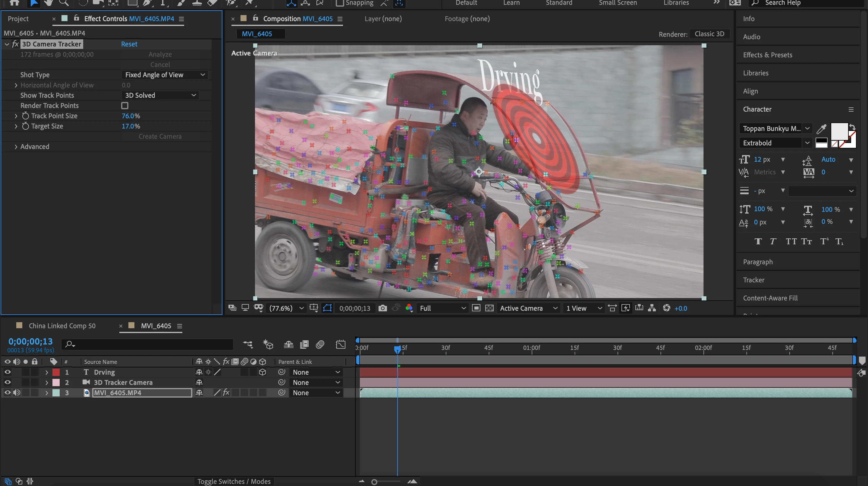Screen dimensions: 868x486
Task: Expand the Advanced section
Action: coord(16,147)
